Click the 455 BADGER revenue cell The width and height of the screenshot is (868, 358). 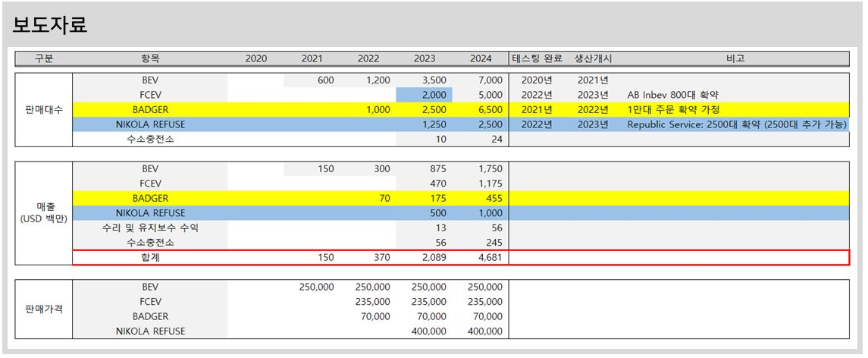pyautogui.click(x=494, y=198)
